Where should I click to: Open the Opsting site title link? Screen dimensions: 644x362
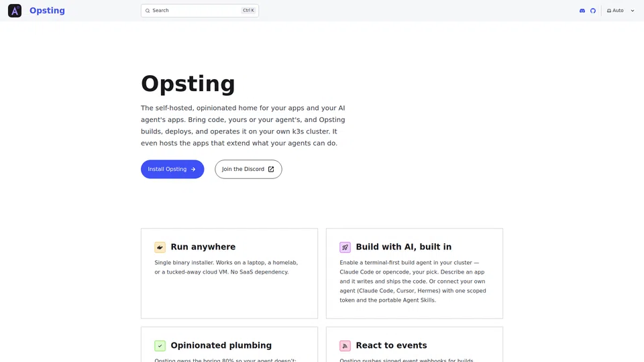[x=47, y=11]
